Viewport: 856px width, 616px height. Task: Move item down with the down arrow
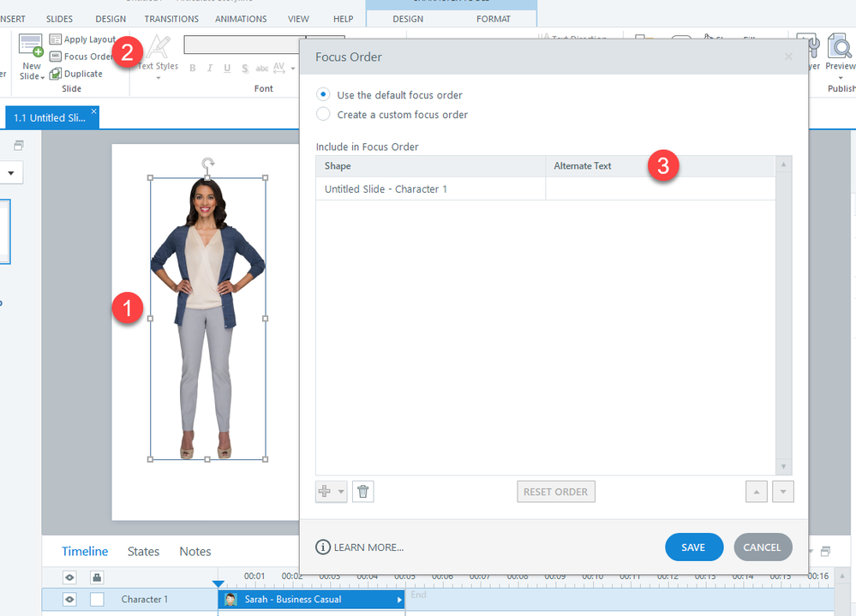783,492
